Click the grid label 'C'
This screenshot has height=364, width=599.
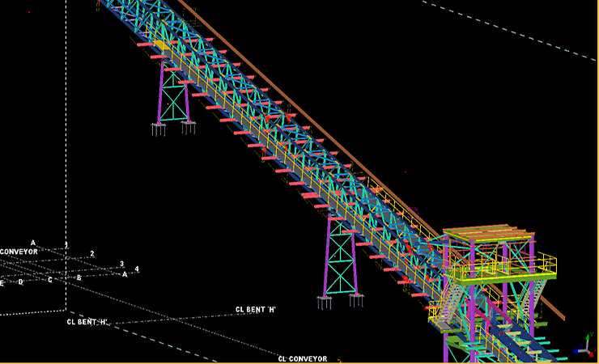coord(49,280)
